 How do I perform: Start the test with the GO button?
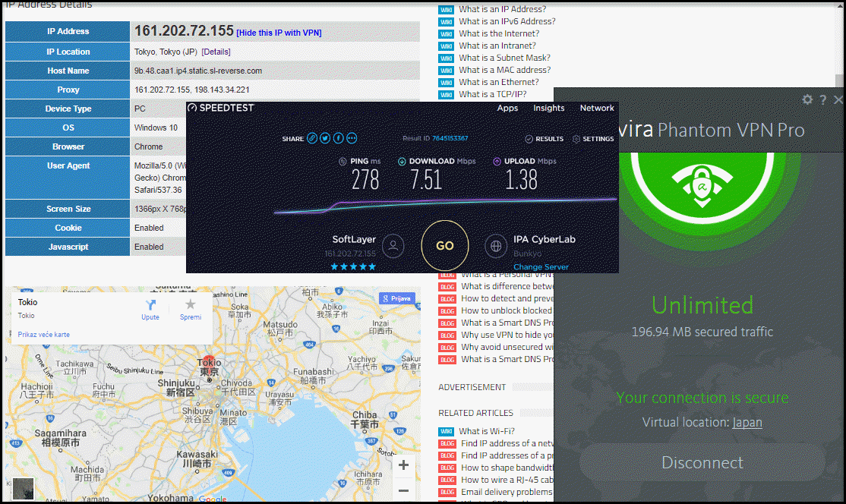(x=444, y=246)
